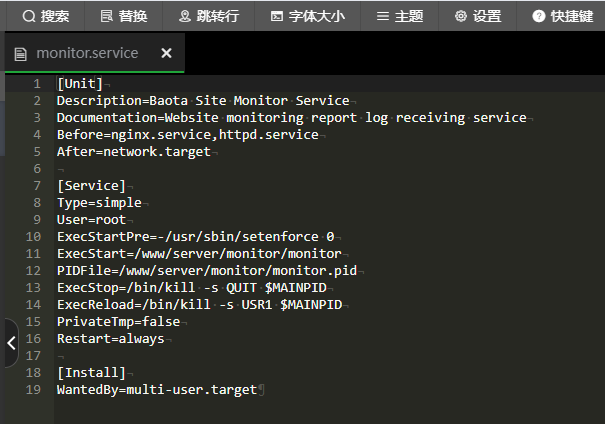Click the file icon on monitor.service tab

[20, 54]
